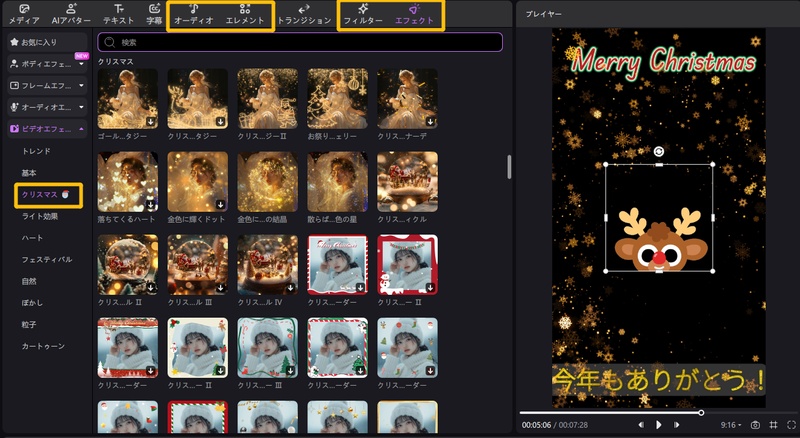Download the クリス...ナーデ effect
This screenshot has height=438, width=800.
tap(430, 121)
